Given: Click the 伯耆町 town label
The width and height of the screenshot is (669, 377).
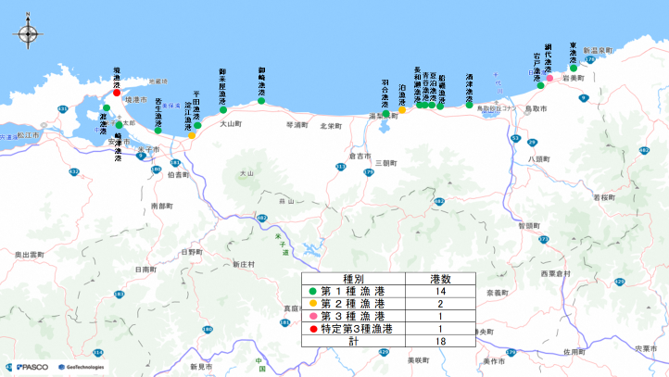Looking at the screenshot, I should [x=178, y=175].
